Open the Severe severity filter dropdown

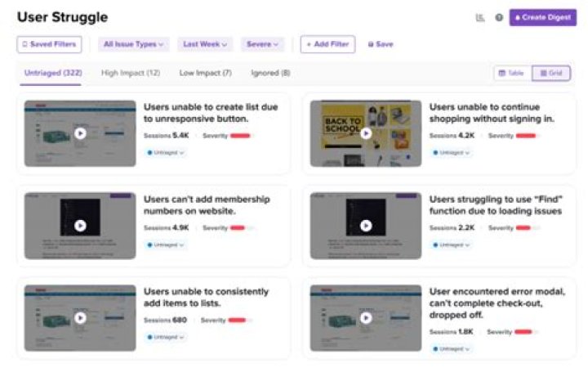pos(262,44)
